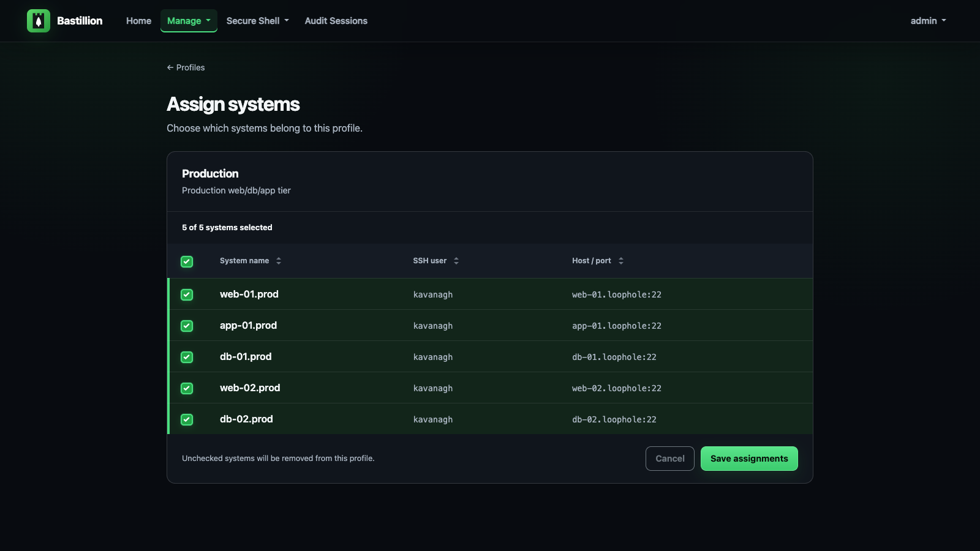Viewport: 980px width, 551px height.
Task: Select the db-02.prod system name
Action: pos(246,419)
